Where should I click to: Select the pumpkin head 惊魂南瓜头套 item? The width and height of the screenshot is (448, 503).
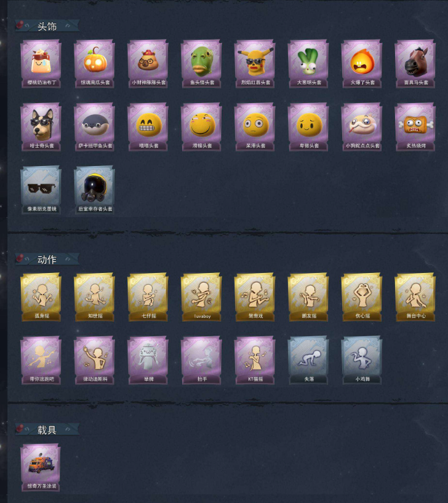point(94,63)
